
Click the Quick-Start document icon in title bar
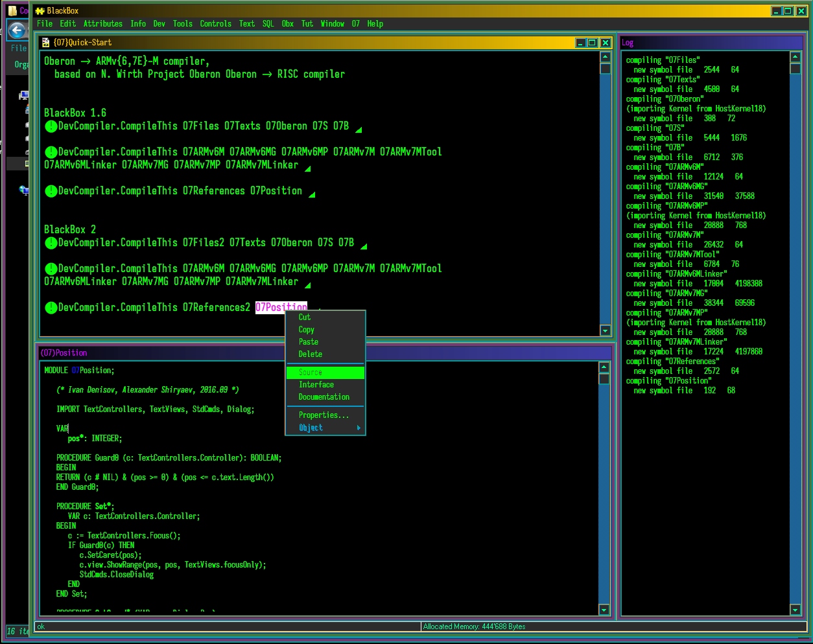point(45,43)
